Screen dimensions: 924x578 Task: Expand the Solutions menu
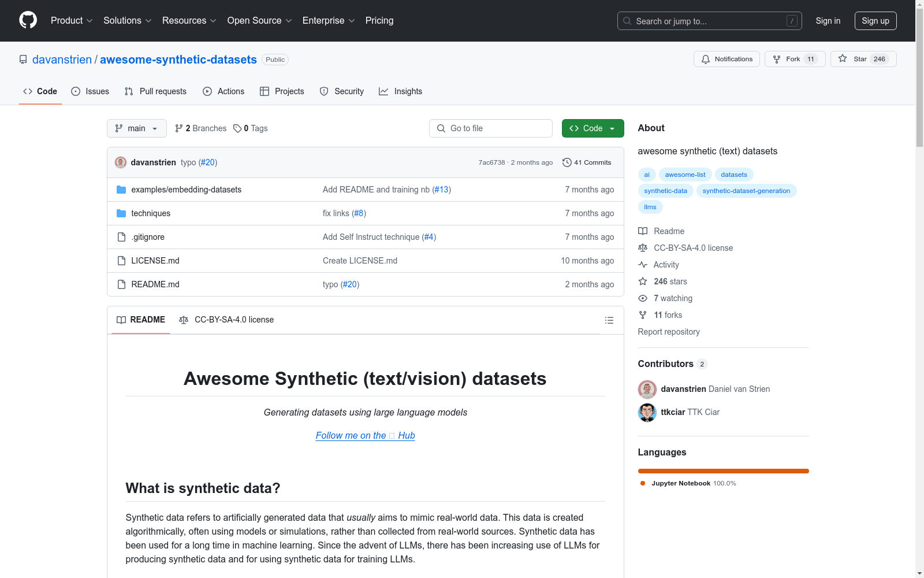tap(128, 21)
